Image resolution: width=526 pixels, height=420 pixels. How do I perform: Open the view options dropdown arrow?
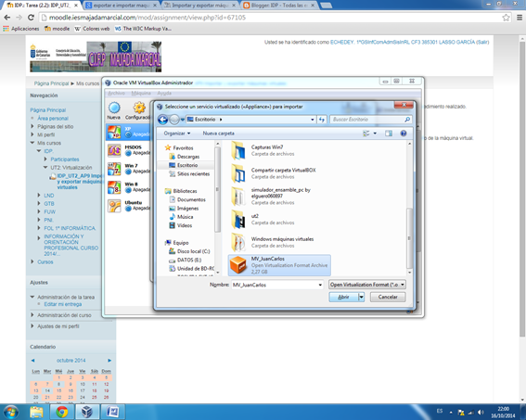[375, 134]
